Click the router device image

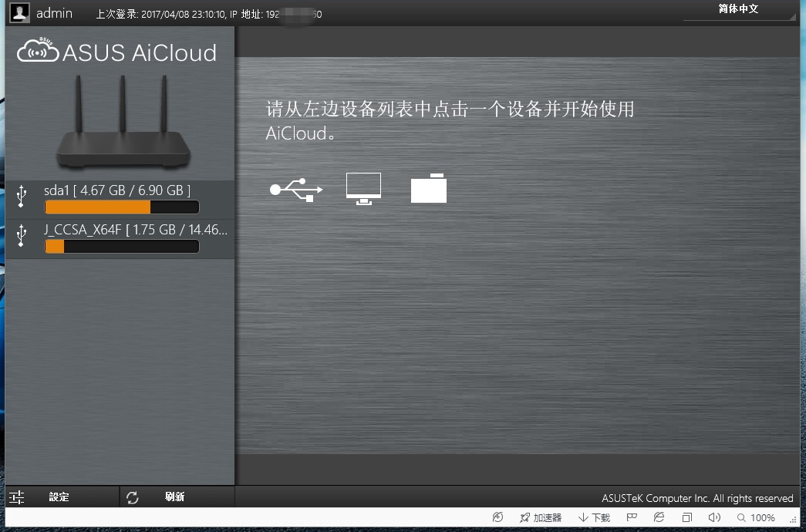coord(123,121)
